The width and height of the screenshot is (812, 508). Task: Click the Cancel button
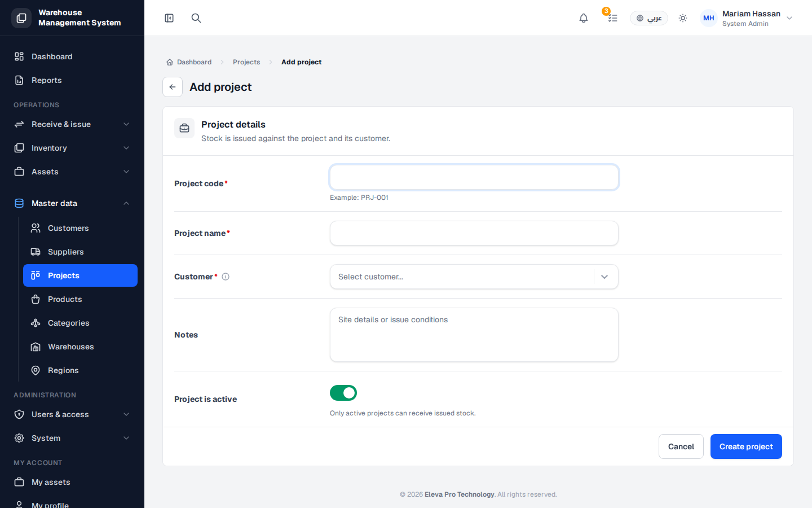click(x=681, y=446)
